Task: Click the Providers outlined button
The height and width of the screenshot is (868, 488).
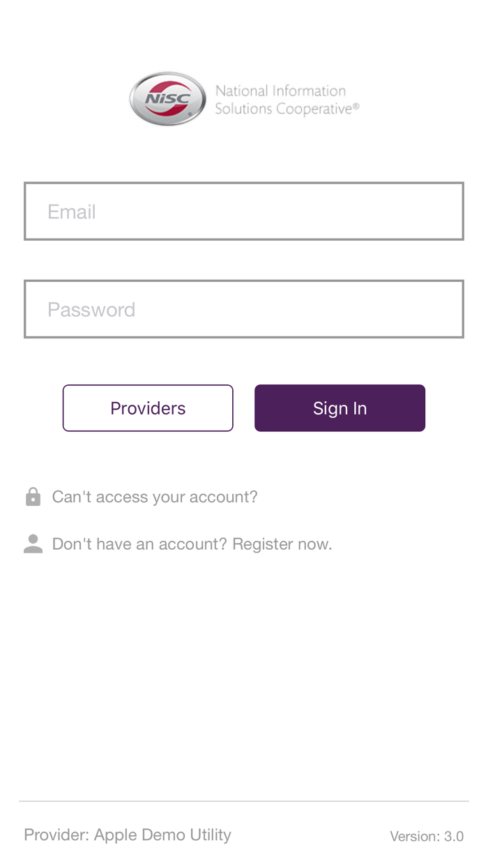Action: click(x=148, y=407)
